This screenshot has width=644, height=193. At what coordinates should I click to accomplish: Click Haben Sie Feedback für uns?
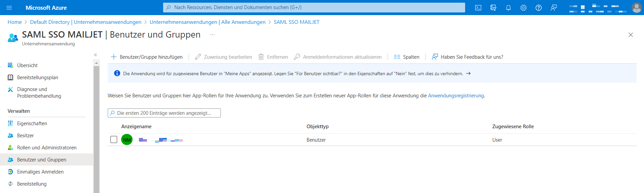467,57
